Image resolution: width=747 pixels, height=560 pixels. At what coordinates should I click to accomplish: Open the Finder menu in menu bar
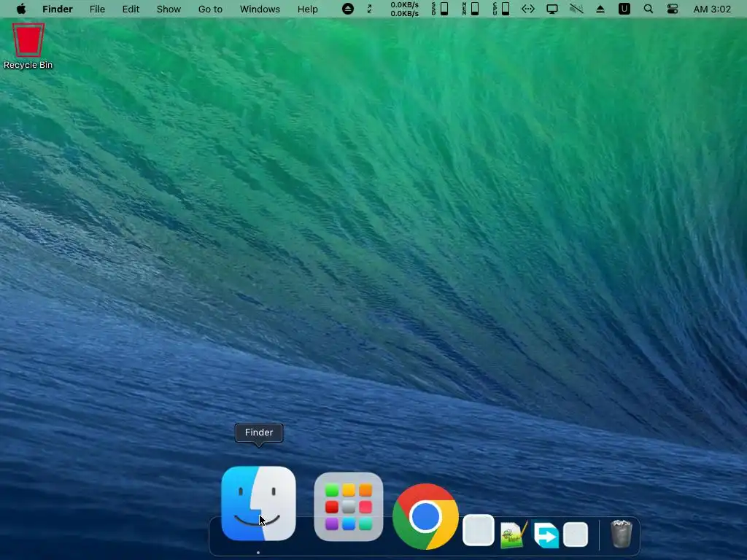[x=57, y=9]
